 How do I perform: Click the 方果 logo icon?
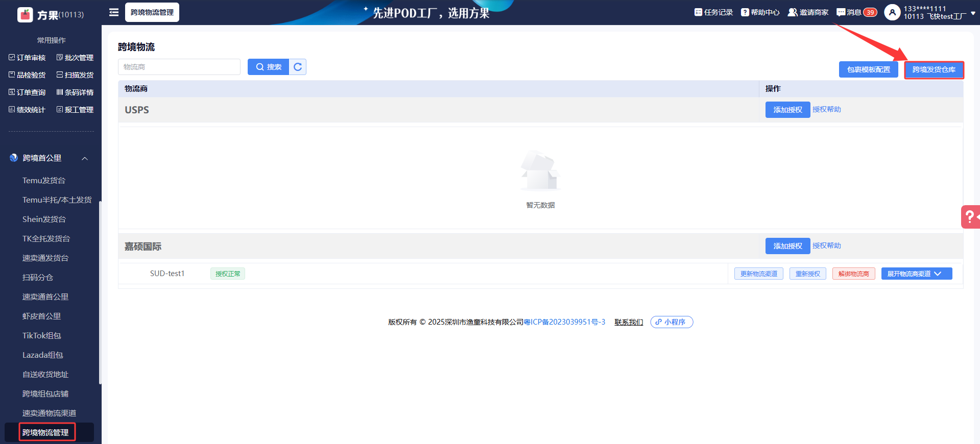pos(25,15)
